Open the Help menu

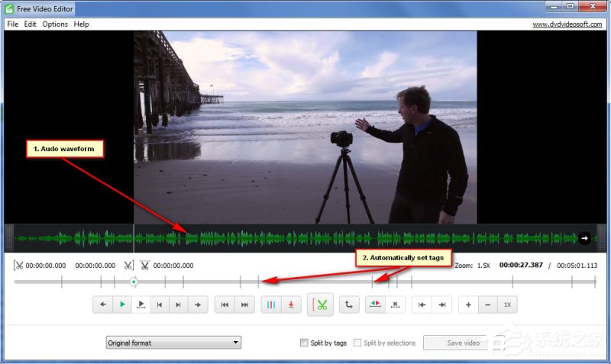tap(81, 24)
